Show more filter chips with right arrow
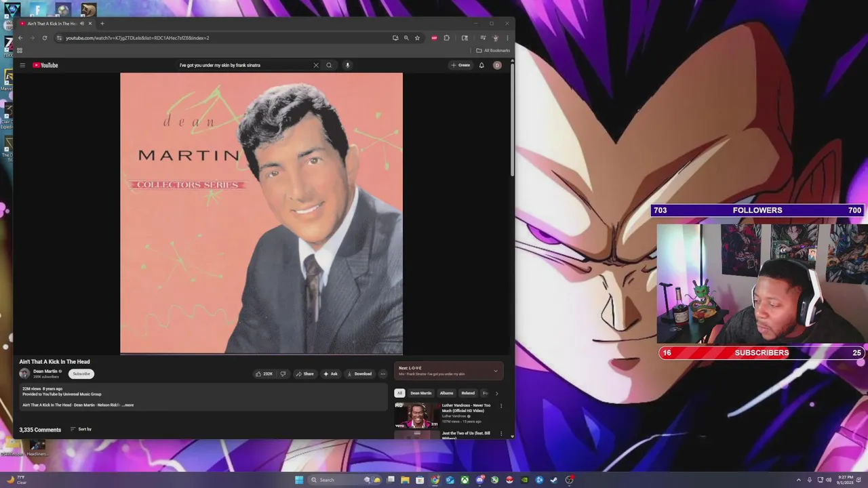 pos(496,393)
